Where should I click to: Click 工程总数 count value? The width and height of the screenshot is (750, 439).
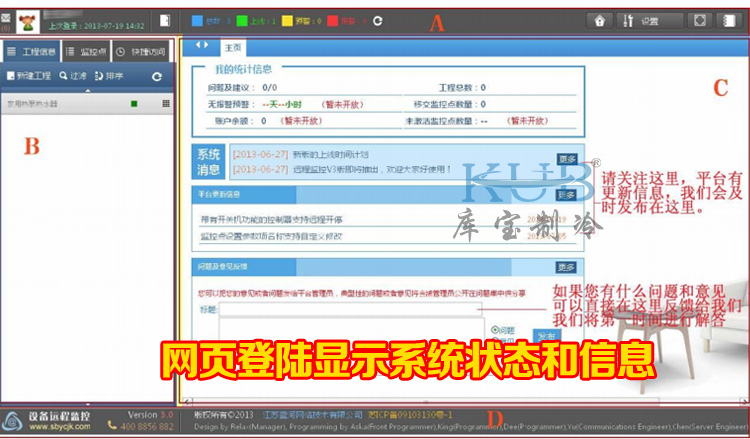(483, 88)
